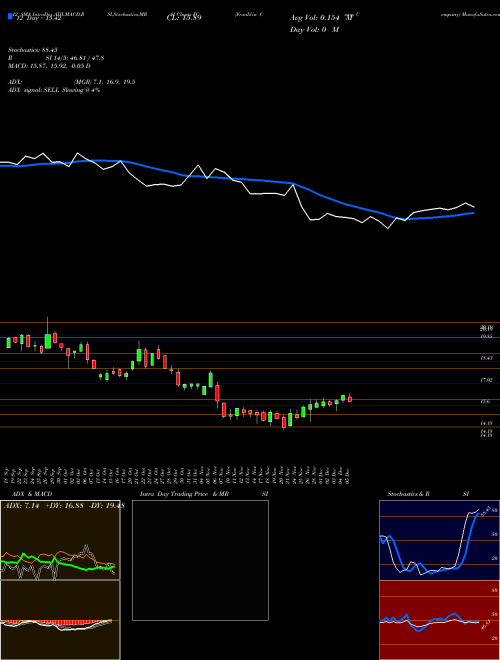Image resolution: width=500 pixels, height=660 pixels.
Task: Click 'Intra Day Trading Price & MR' title
Action: [x=184, y=494]
